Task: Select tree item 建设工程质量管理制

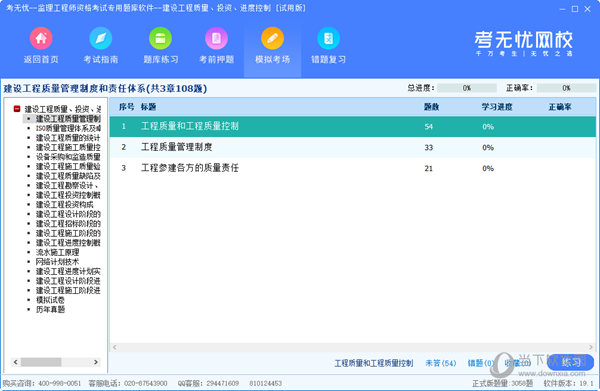Action: (68, 119)
